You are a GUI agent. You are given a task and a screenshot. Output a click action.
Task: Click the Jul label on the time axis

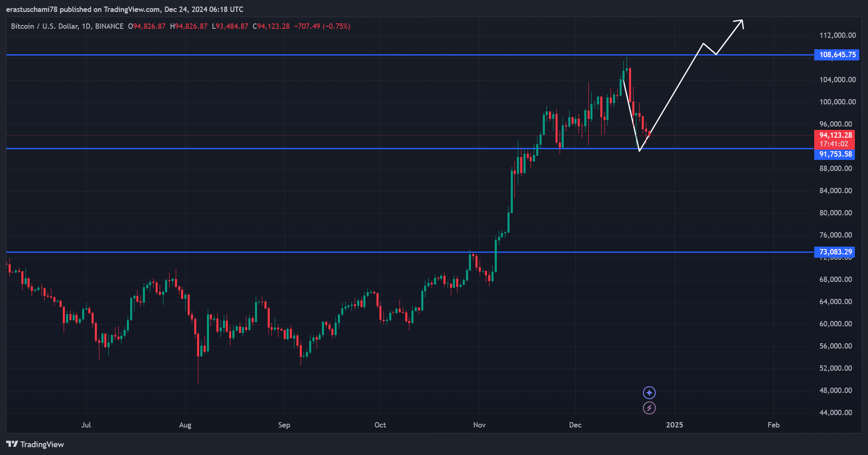pos(86,425)
